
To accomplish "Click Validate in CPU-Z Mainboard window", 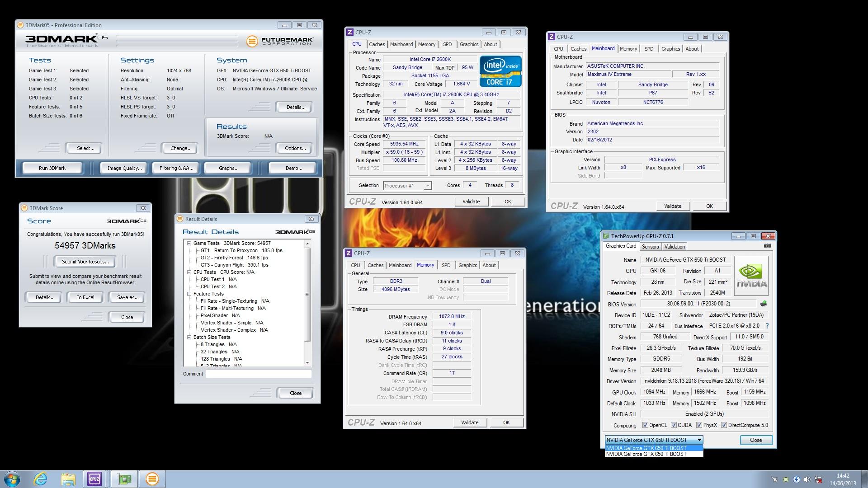I will [673, 206].
